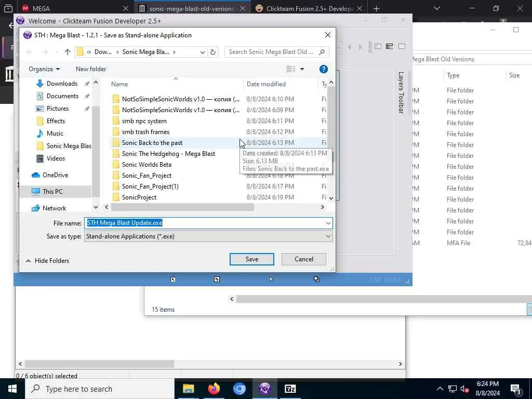The height and width of the screenshot is (399, 532).
Task: Click the Search Sonic Mega Blast Old box
Action: tap(276, 52)
